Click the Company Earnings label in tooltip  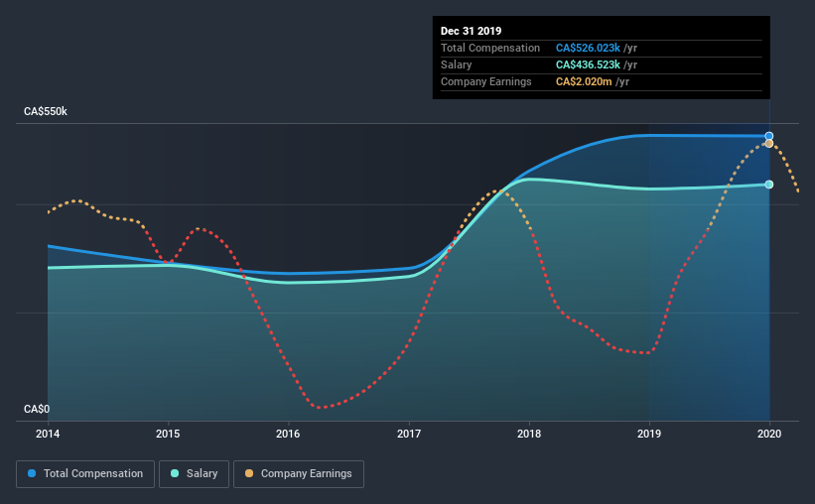click(x=486, y=81)
